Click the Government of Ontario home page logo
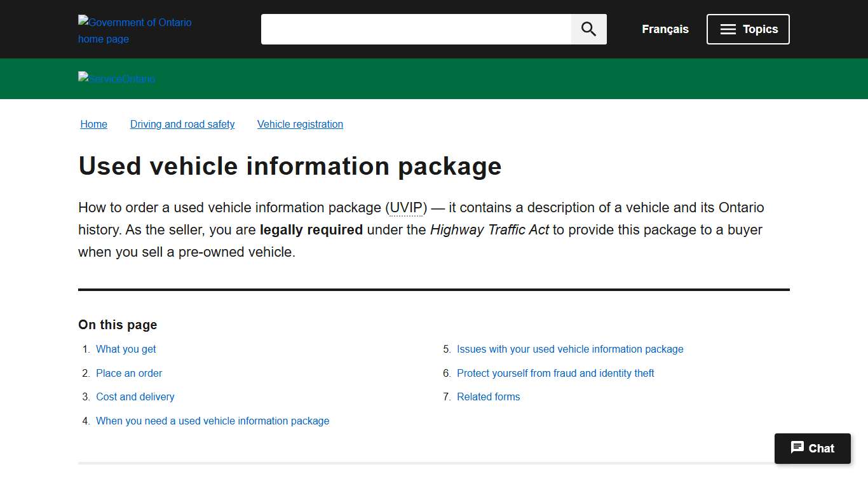868x488 pixels. [134, 30]
